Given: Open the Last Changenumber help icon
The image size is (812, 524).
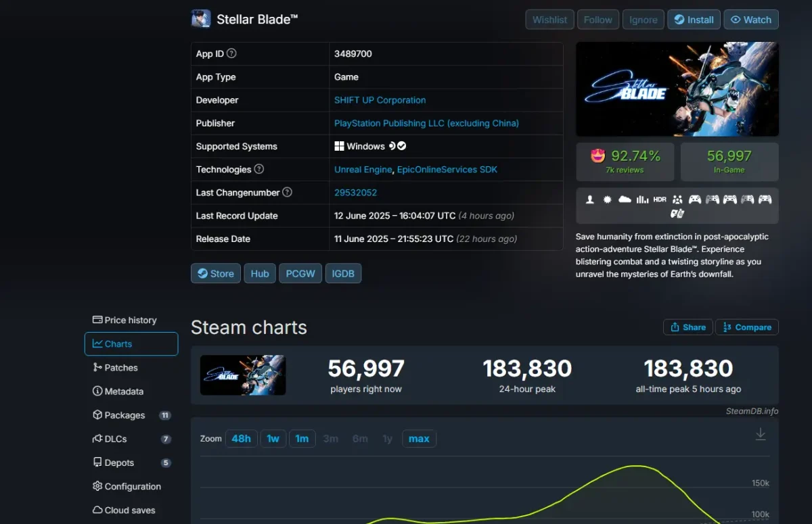Looking at the screenshot, I should (x=287, y=192).
